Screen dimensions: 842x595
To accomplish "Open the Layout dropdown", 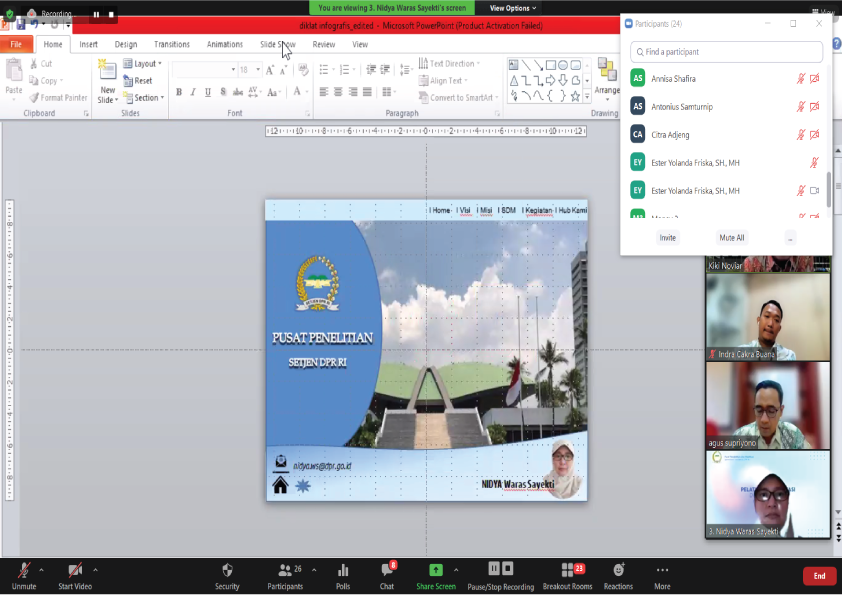I will [142, 63].
